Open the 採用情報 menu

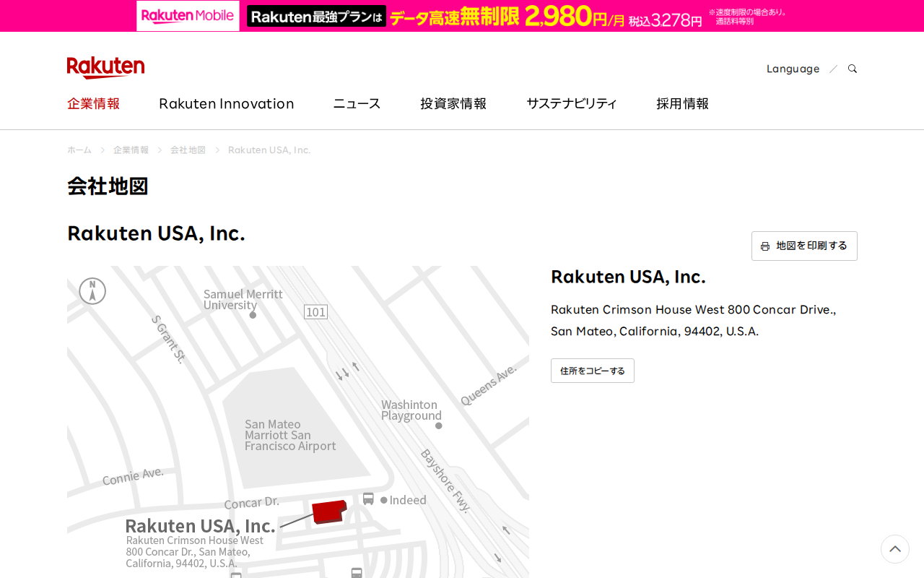(682, 103)
